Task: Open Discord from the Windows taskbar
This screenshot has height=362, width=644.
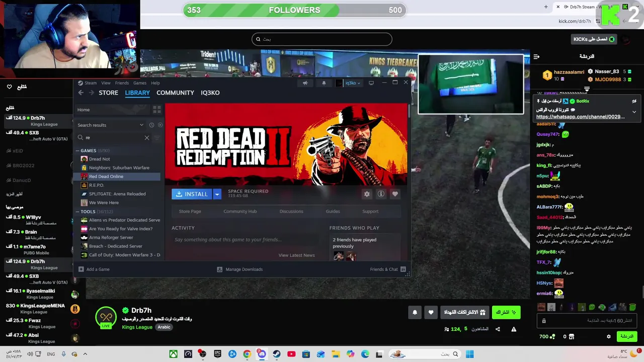Action: point(262,354)
